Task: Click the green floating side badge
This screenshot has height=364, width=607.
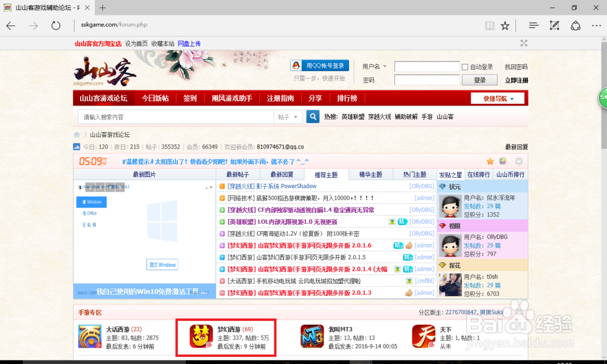Action: 603,97
